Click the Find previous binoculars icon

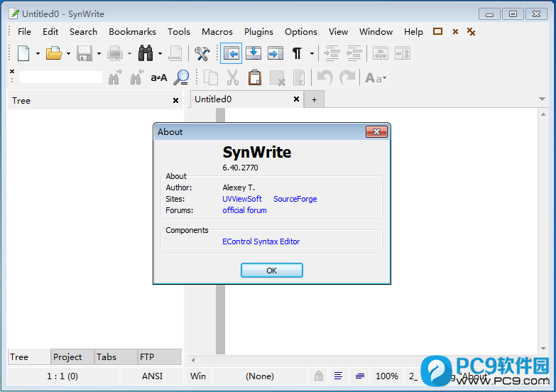click(136, 77)
